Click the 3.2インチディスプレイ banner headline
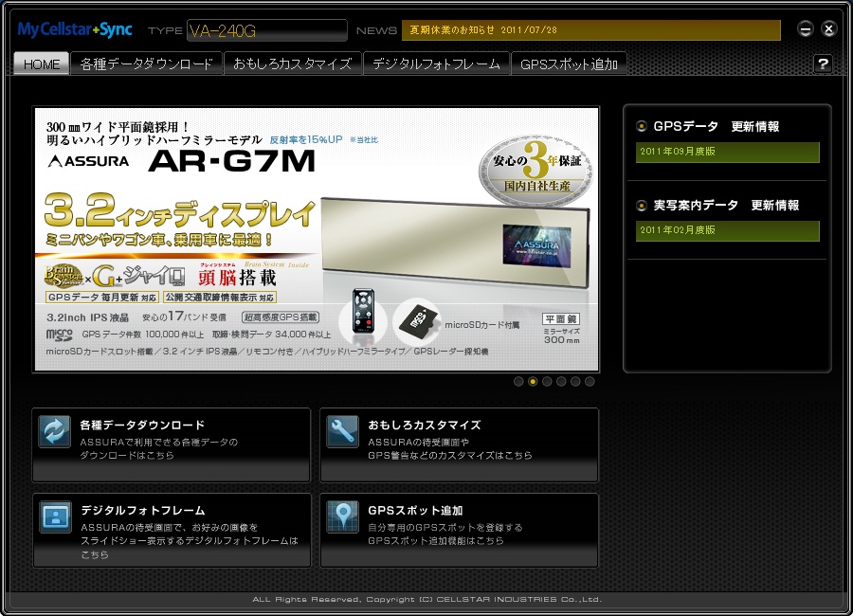 179,210
